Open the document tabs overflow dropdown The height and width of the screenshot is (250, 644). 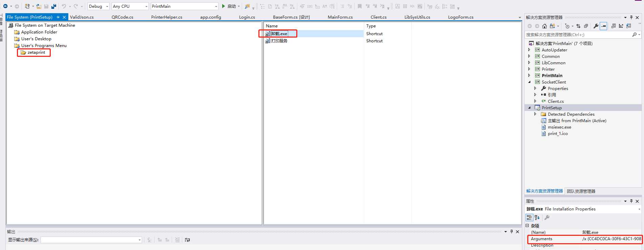coord(520,18)
